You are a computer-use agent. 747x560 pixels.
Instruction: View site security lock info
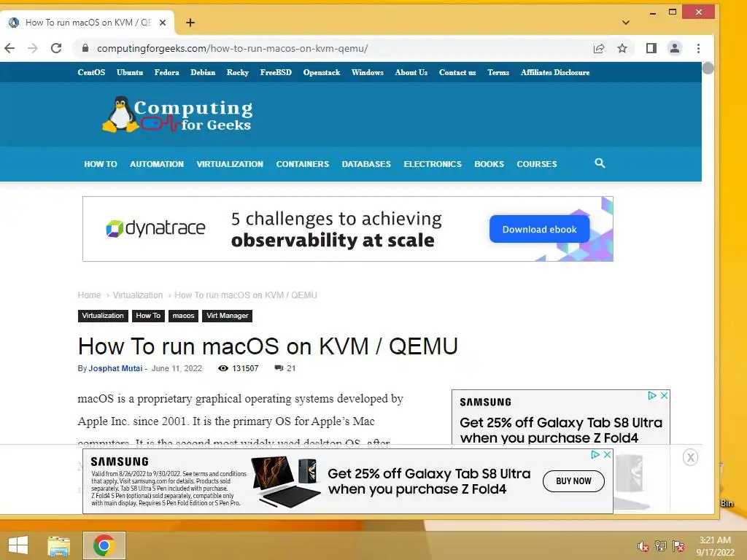click(x=85, y=48)
